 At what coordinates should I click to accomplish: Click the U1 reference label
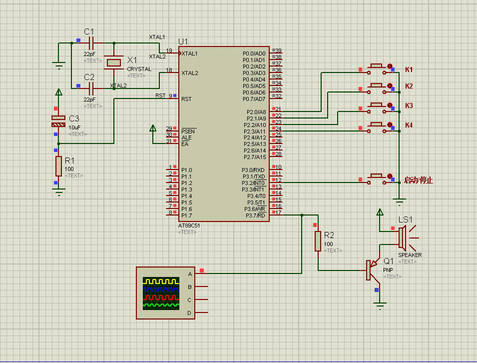tap(183, 42)
